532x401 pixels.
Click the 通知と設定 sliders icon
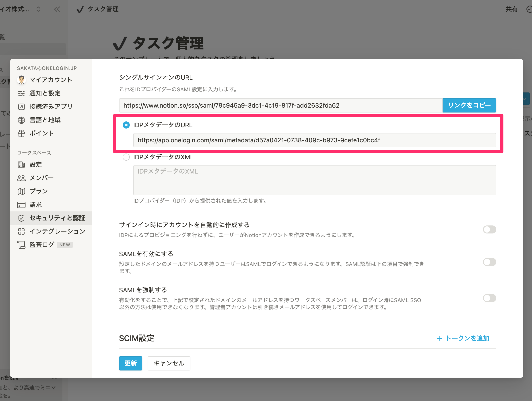pos(21,93)
